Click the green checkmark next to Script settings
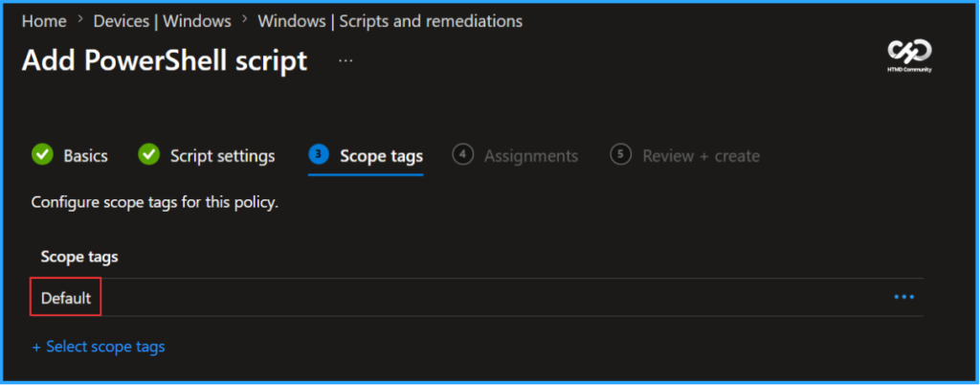The width and height of the screenshot is (980, 385). tap(148, 154)
